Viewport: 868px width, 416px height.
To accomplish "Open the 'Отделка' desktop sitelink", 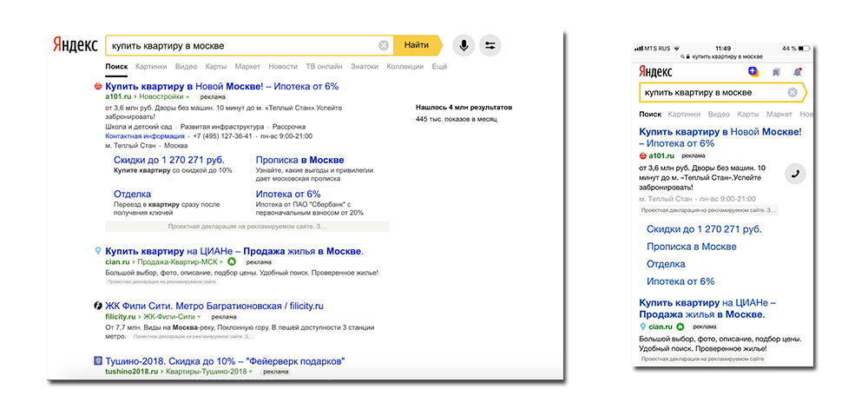I will (x=132, y=194).
